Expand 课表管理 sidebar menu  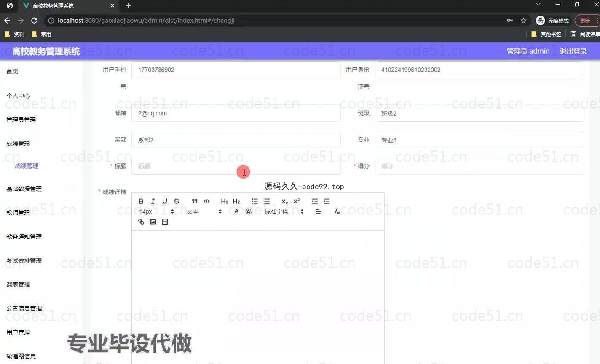tap(18, 285)
